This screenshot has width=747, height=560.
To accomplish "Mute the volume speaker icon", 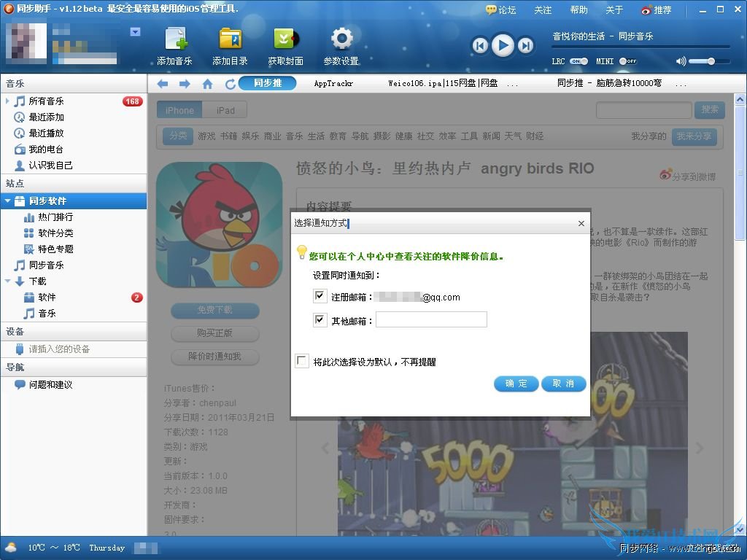I will 681,61.
